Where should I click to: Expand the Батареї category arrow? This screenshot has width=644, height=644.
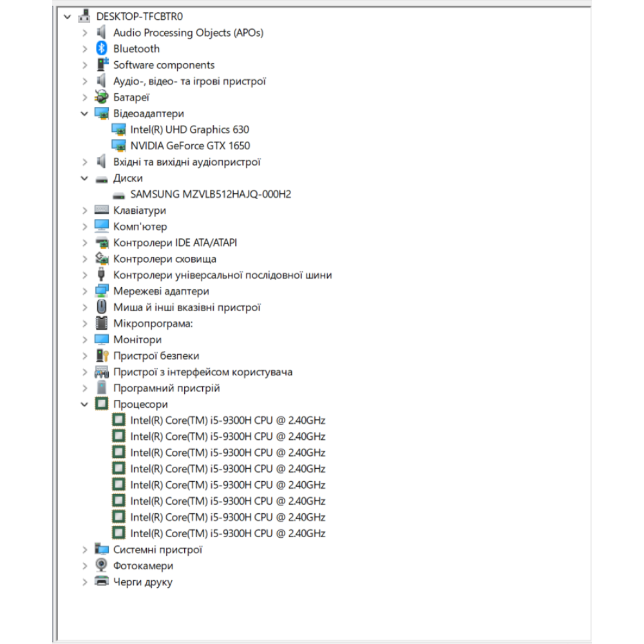(84, 97)
